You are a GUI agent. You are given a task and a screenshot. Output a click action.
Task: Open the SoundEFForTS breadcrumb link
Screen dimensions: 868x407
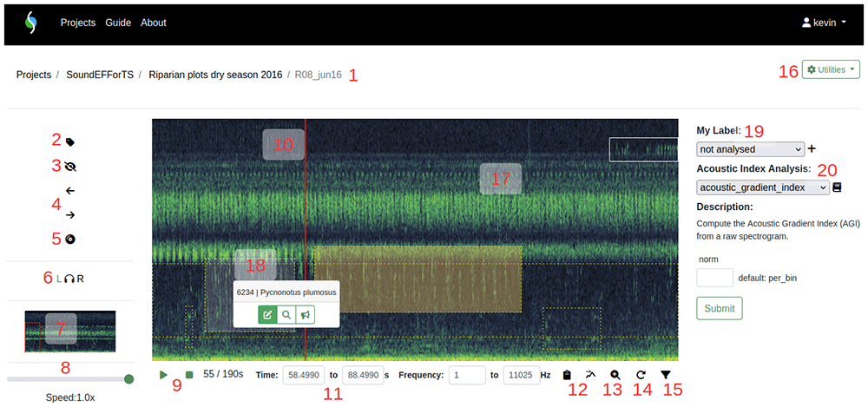[x=100, y=75]
